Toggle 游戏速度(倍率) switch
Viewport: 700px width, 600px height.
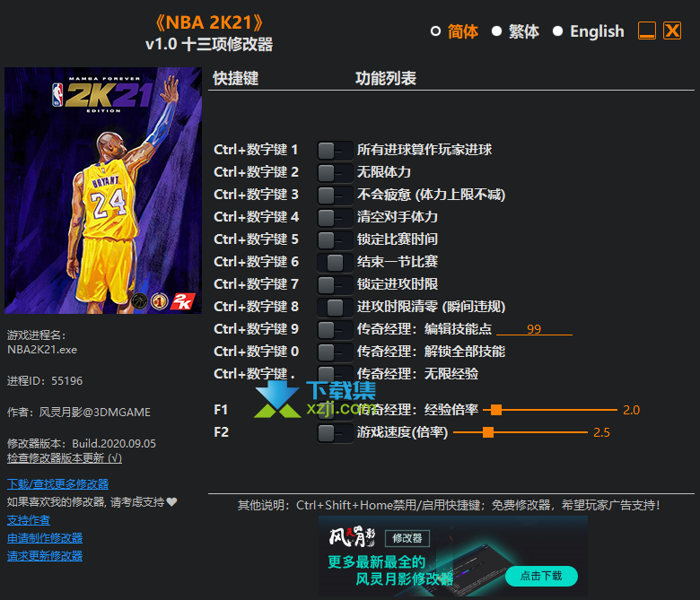click(335, 432)
